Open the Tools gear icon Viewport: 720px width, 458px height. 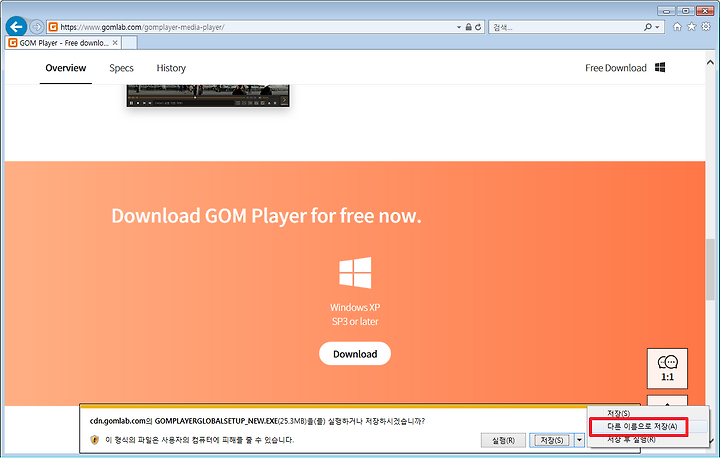coord(706,27)
